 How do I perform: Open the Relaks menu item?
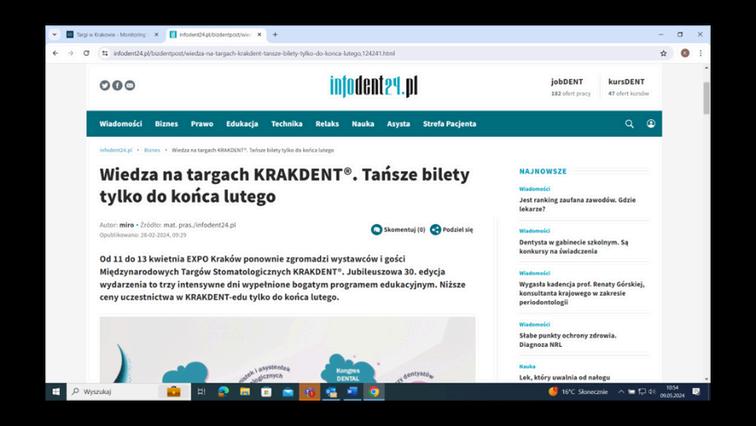pyautogui.click(x=327, y=124)
